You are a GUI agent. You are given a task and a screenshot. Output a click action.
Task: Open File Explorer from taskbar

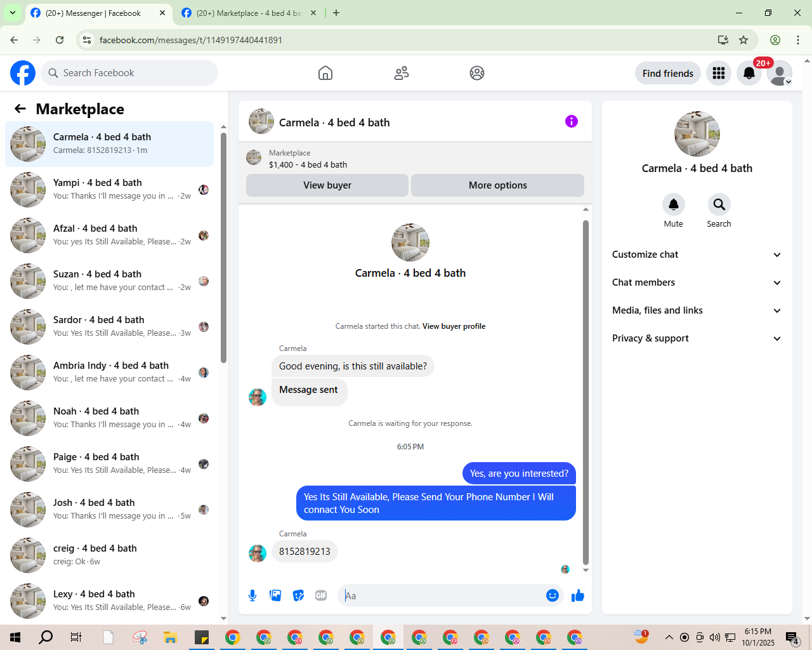point(170,637)
